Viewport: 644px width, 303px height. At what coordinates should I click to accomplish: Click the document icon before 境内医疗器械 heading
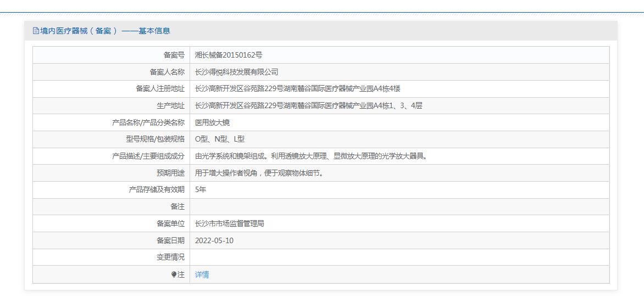click(x=36, y=31)
